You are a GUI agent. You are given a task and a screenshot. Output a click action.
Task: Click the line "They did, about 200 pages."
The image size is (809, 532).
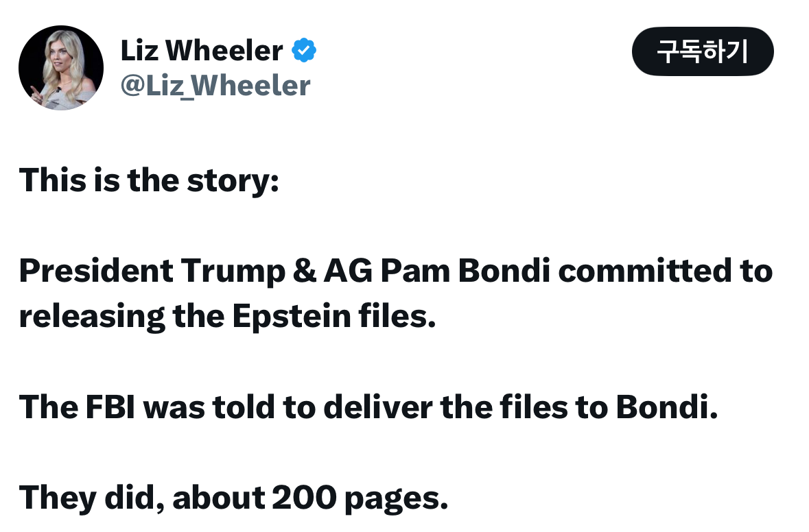[234, 498]
